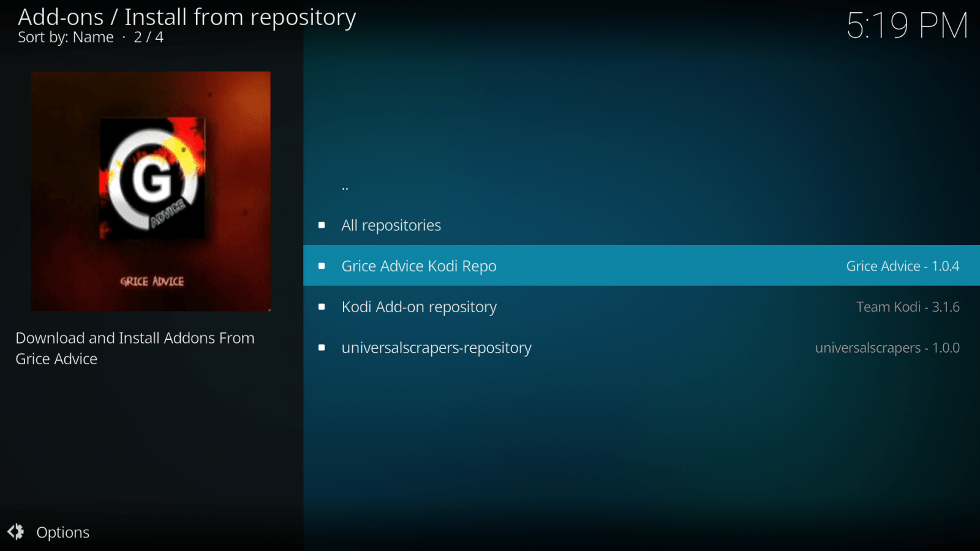Image resolution: width=980 pixels, height=551 pixels.
Task: Go up via the ".." parent entry
Action: [641, 186]
